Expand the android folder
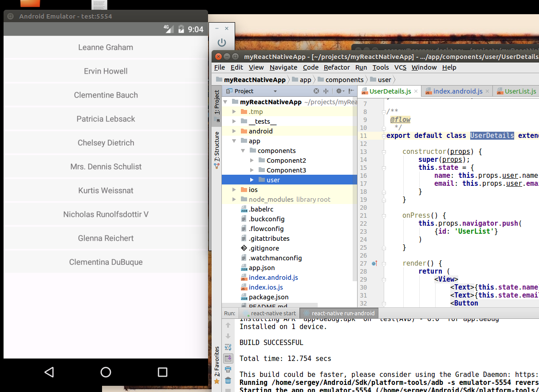Screen dimensions: 539x392 point(234,131)
